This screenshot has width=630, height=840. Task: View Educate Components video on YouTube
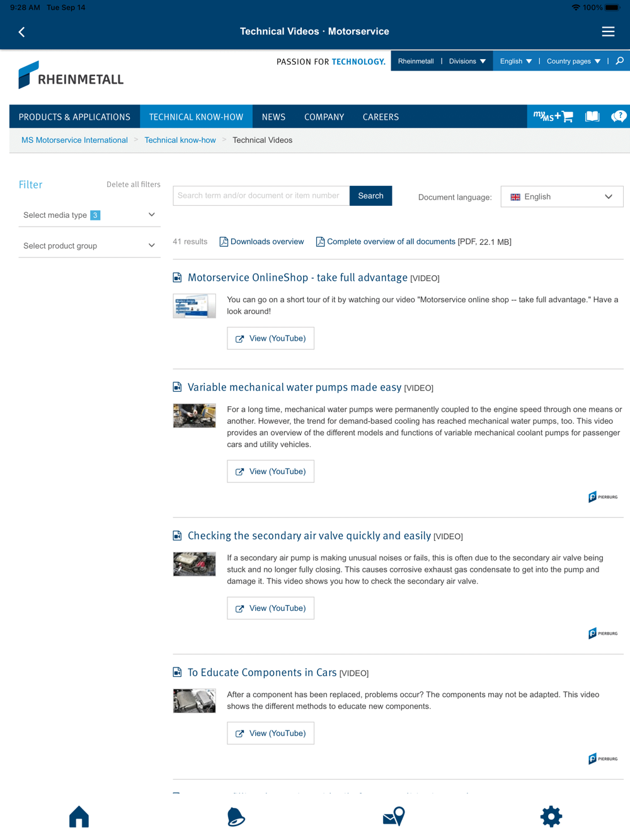tap(270, 733)
